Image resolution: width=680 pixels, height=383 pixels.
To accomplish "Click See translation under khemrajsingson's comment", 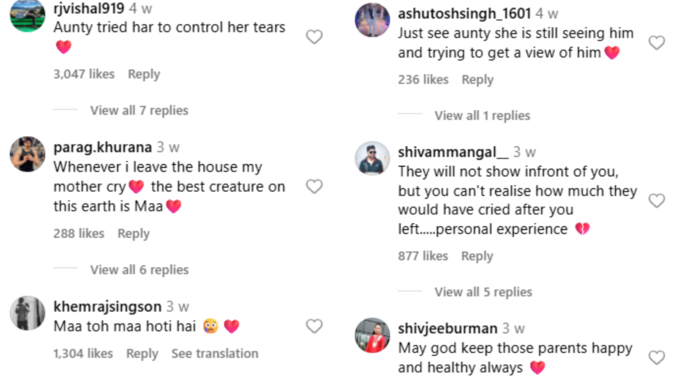I will 215,354.
